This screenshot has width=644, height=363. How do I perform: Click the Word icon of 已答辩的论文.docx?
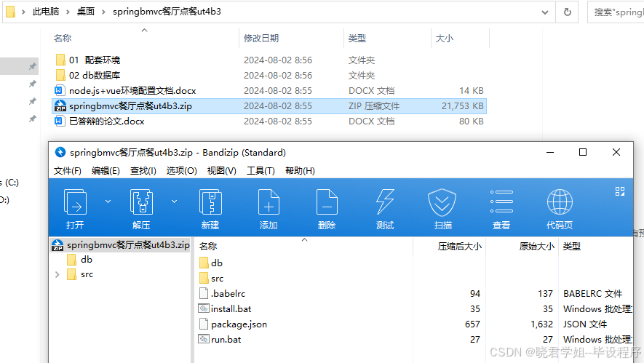coord(60,121)
